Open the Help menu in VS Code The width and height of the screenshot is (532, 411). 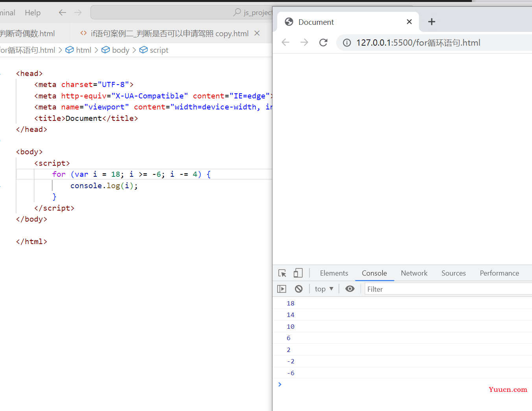[33, 13]
